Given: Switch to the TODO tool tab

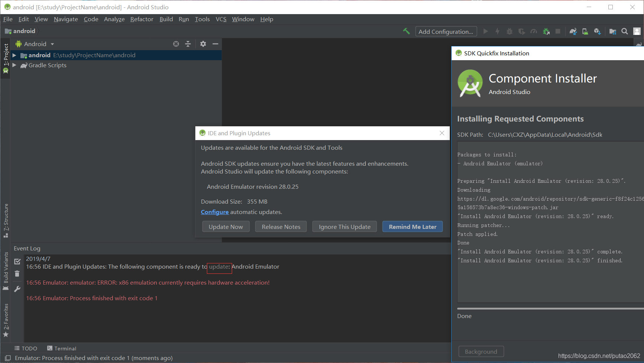Looking at the screenshot, I should point(26,349).
